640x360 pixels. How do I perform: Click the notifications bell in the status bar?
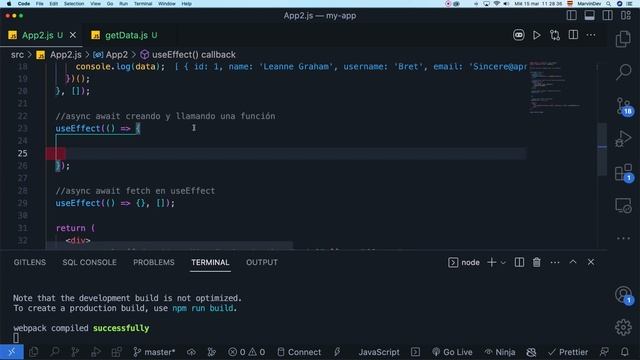pos(625,352)
